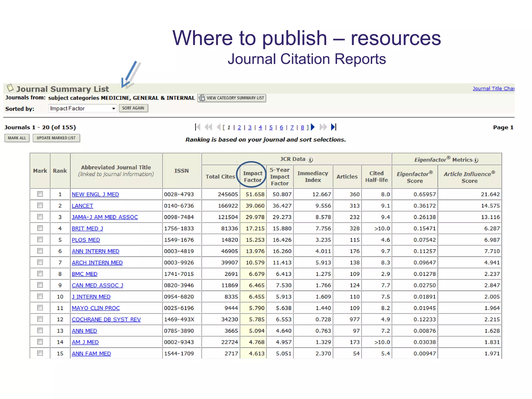The height and width of the screenshot is (399, 532).
Task: Open the LANCET journal link
Action: coord(82,206)
